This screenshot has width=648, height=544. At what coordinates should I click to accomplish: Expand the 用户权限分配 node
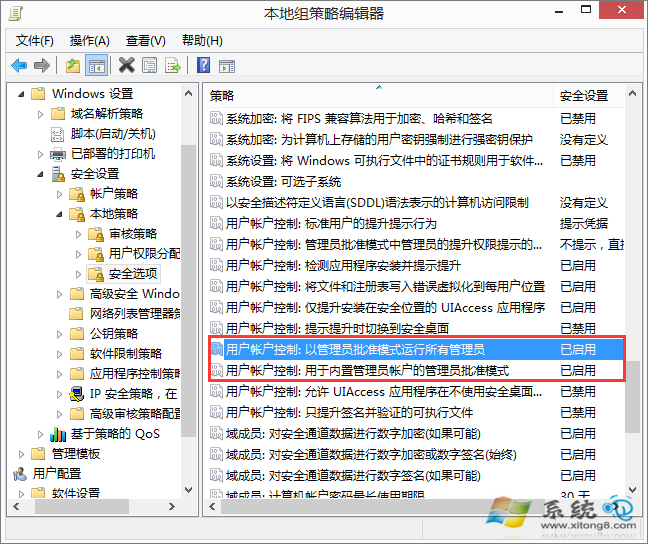(78, 254)
